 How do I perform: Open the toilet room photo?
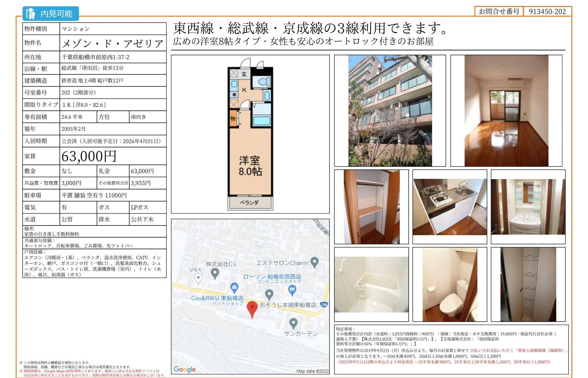[x=449, y=284]
